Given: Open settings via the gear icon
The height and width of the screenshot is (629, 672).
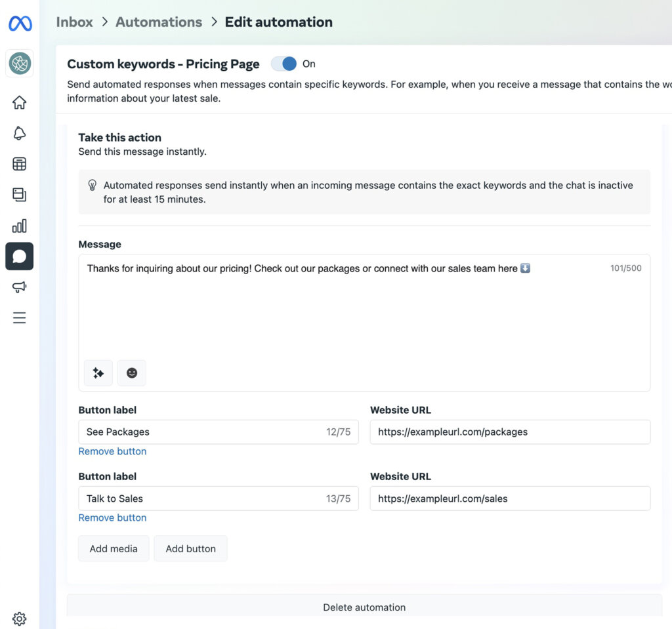Looking at the screenshot, I should pyautogui.click(x=19, y=618).
